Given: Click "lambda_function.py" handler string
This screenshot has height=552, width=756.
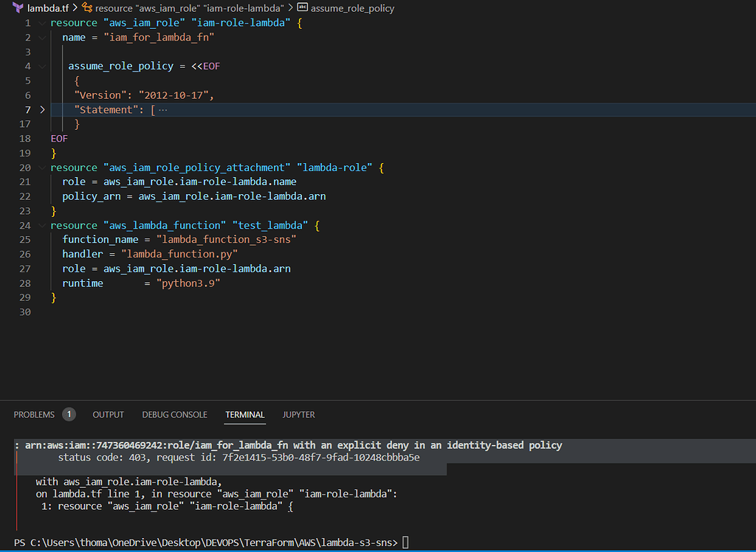Looking at the screenshot, I should click(x=179, y=255).
